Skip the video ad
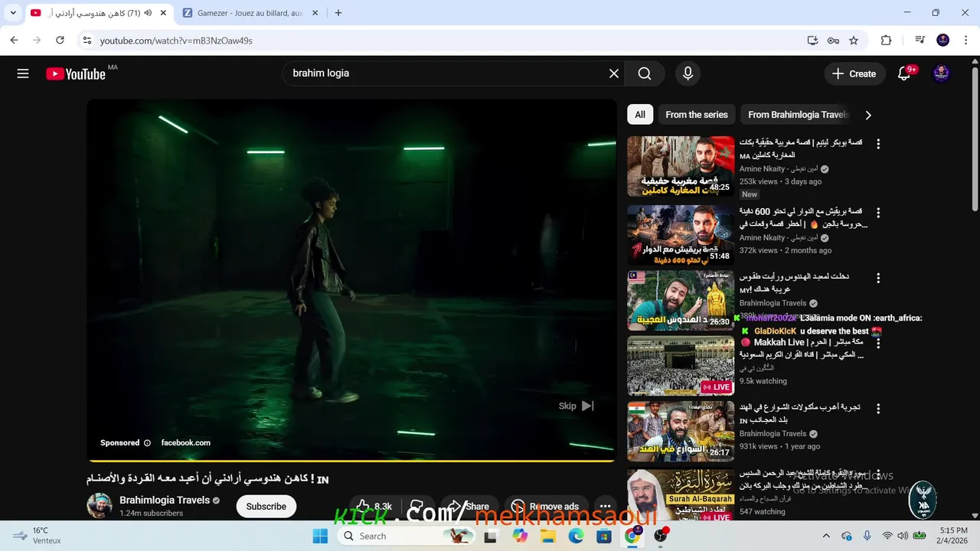 tap(576, 406)
